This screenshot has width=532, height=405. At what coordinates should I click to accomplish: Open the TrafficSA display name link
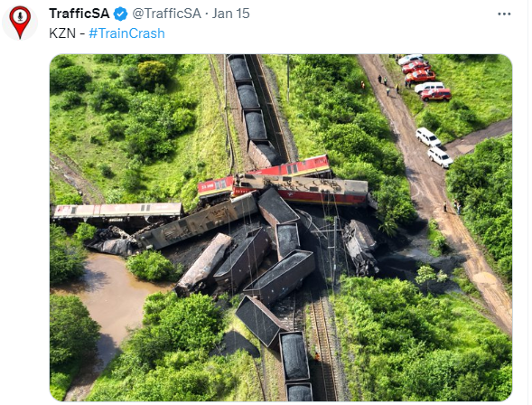pos(79,14)
